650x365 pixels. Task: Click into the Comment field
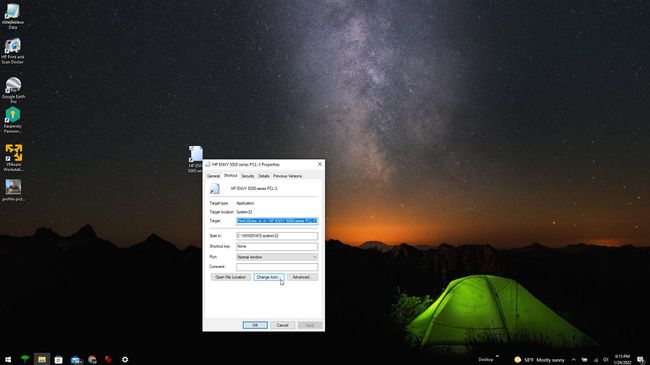277,267
